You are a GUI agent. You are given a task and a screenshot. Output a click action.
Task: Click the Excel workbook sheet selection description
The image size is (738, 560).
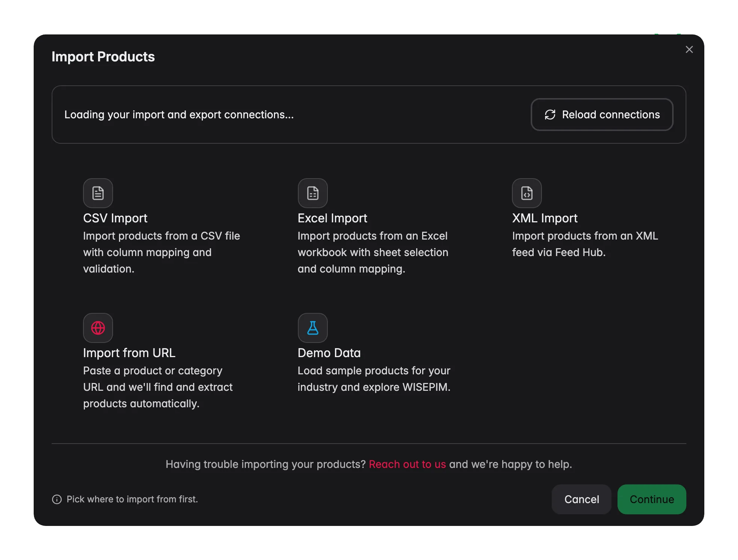coord(373,252)
